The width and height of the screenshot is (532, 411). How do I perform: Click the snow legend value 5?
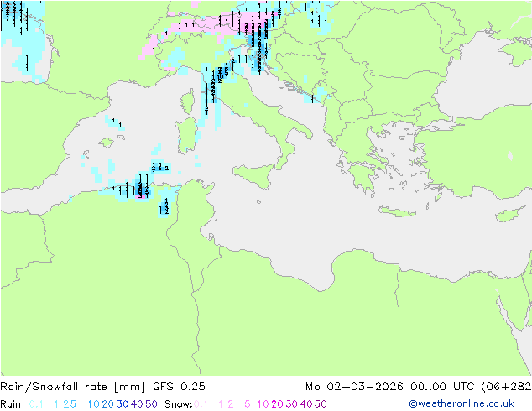click(x=248, y=404)
